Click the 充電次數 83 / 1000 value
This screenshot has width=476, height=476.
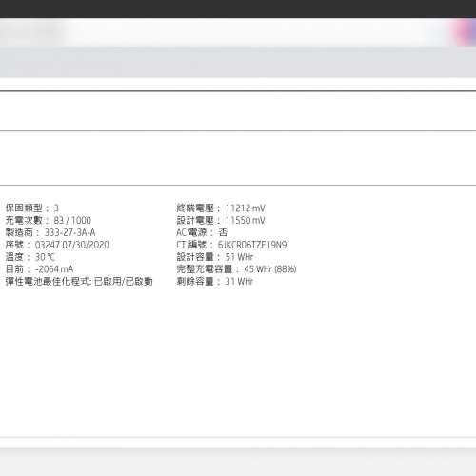coord(72,220)
